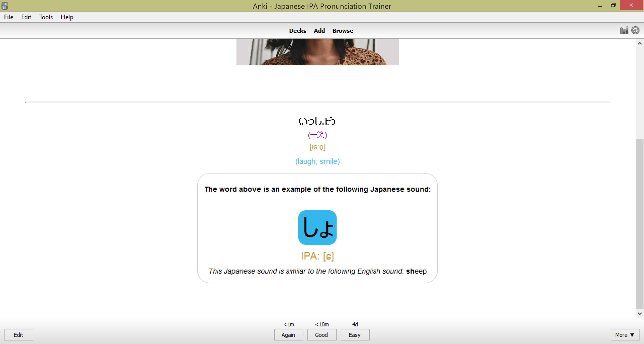Close the Anki window

pos(631,5)
